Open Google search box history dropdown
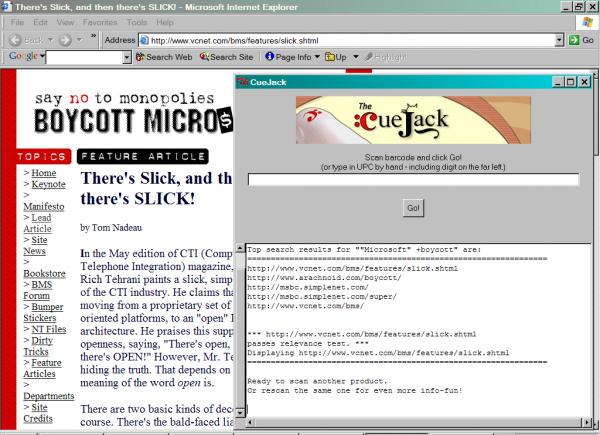 [x=126, y=58]
